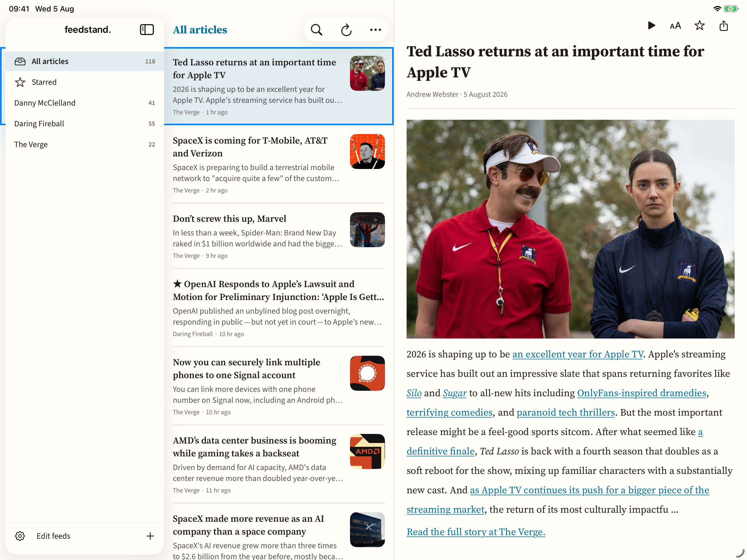This screenshot has width=747, height=560.
Task: Refresh the article list
Action: coord(346,30)
